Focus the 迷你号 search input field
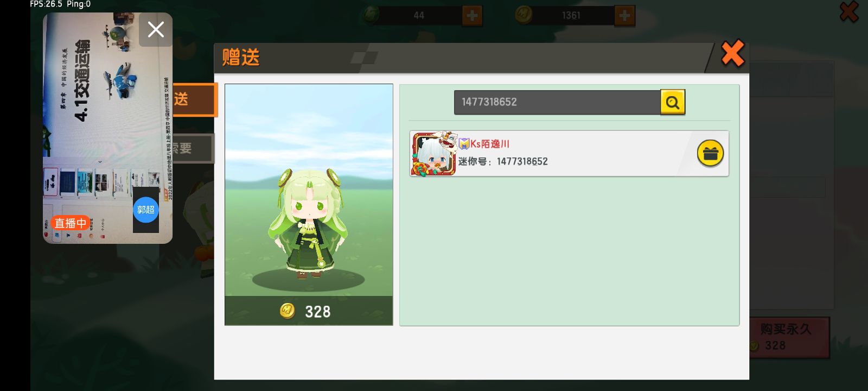 [x=557, y=102]
